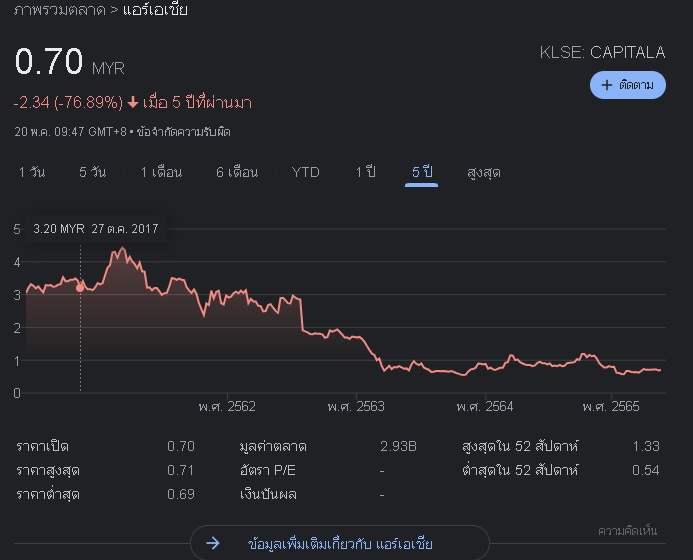The width and height of the screenshot is (693, 560).
Task: Open the สูงสุด maximum range tab
Action: 484,172
